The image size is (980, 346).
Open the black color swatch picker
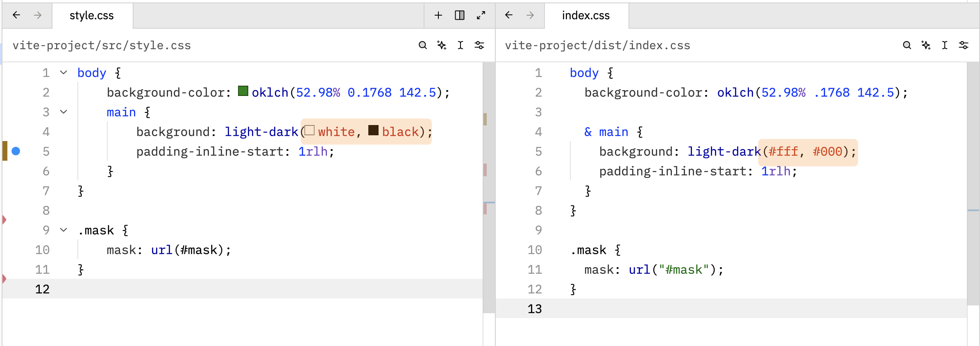(373, 130)
